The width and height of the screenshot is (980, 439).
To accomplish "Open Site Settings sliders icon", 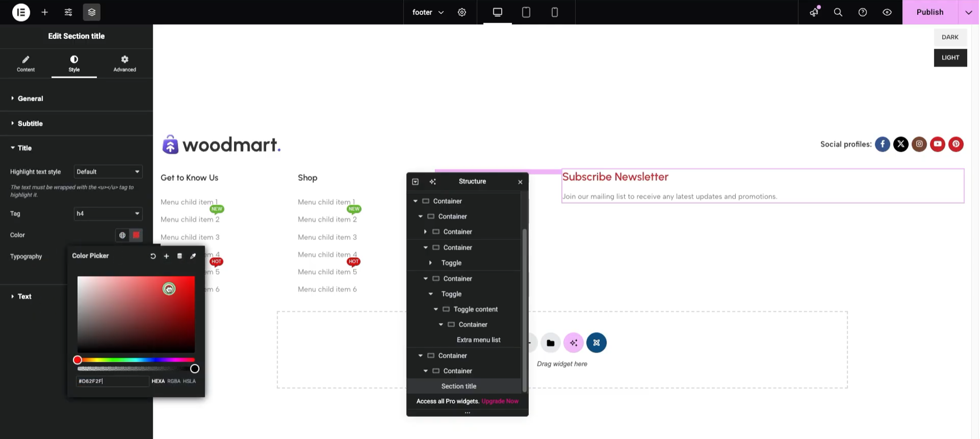I will 68,12.
